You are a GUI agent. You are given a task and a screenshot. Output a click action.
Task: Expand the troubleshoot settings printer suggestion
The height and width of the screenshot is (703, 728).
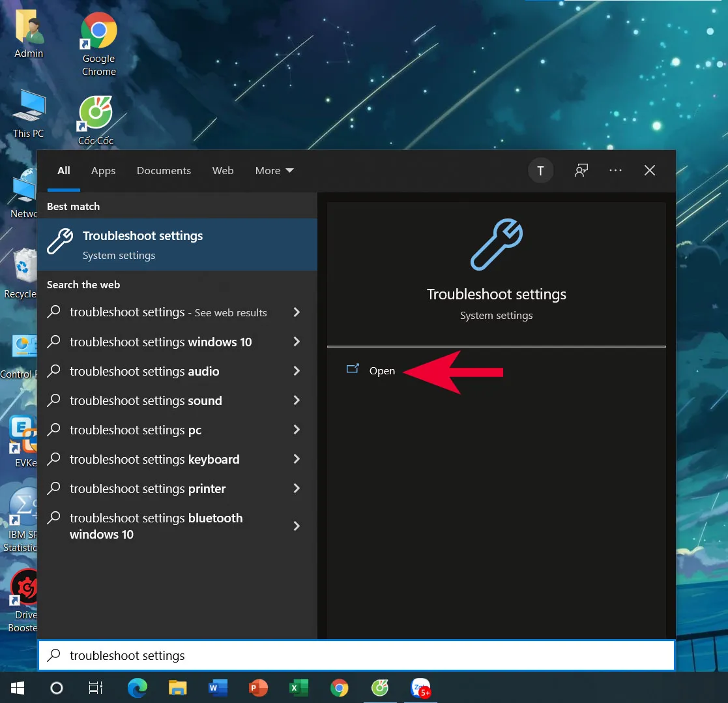point(297,488)
